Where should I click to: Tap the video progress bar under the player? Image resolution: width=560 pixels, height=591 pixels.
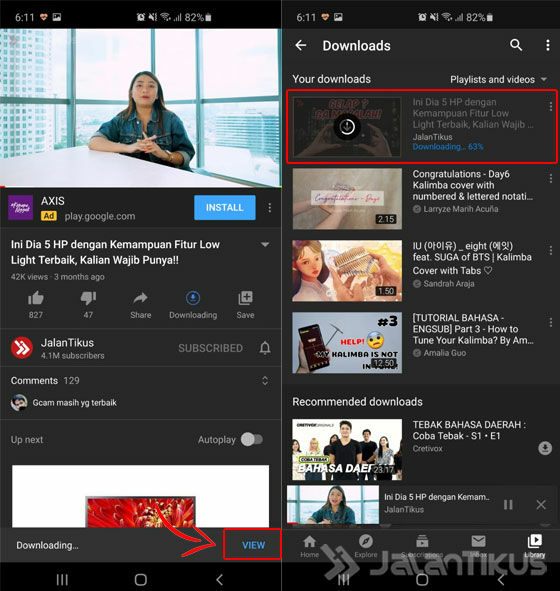(141, 187)
